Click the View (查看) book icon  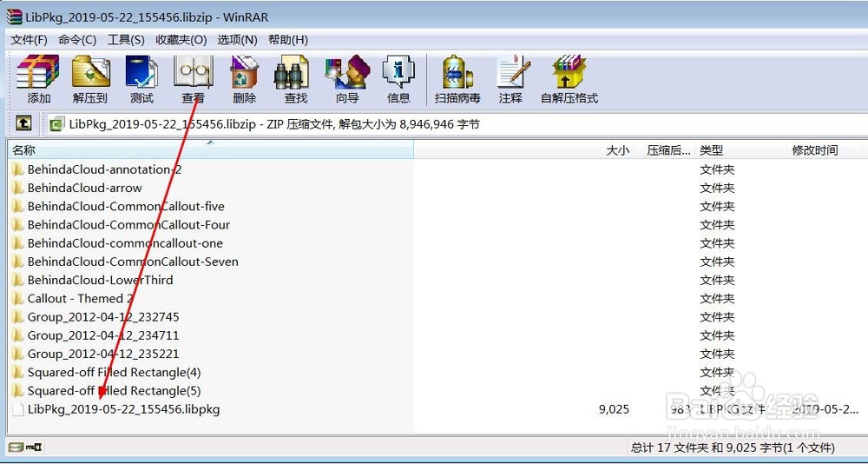[x=194, y=71]
